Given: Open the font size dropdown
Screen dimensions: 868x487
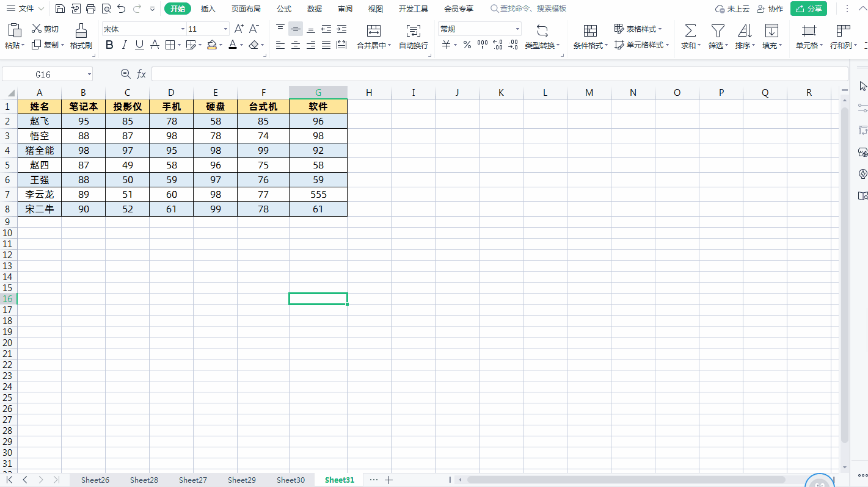Looking at the screenshot, I should click(x=226, y=29).
